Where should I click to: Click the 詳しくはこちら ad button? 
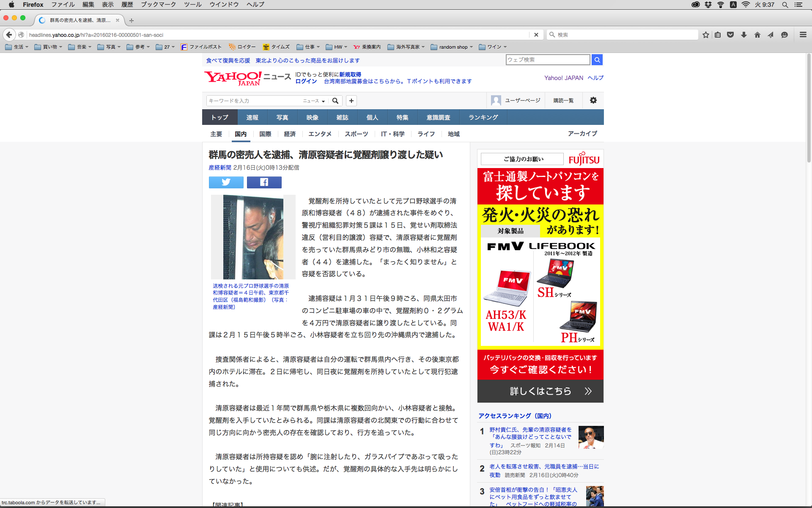[x=540, y=391]
